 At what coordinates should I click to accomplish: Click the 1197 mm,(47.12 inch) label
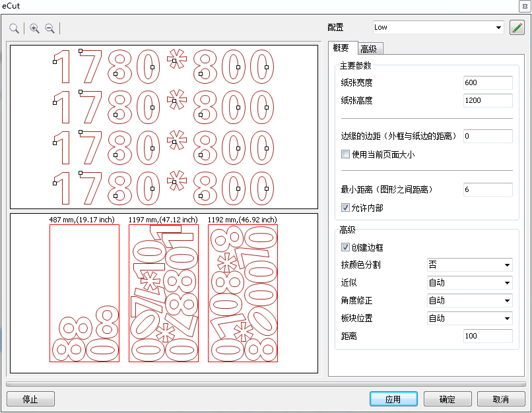coord(163,220)
